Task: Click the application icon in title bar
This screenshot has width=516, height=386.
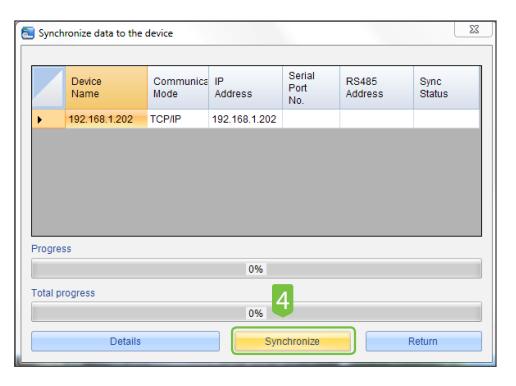Action: point(28,33)
